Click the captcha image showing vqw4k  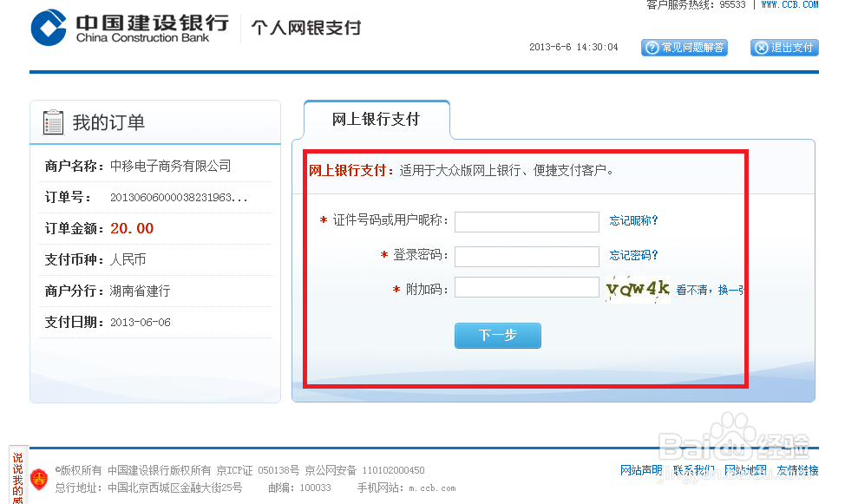[x=637, y=289]
